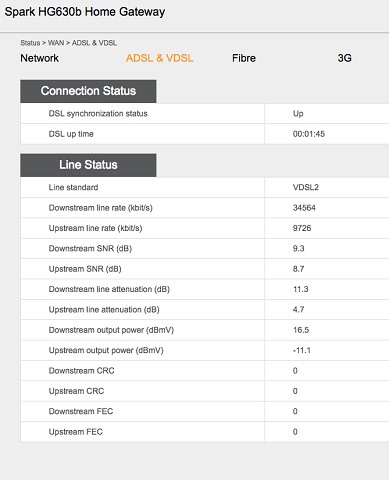The width and height of the screenshot is (389, 480).
Task: Click the Downstream output power (dBmV) label
Action: point(111,330)
